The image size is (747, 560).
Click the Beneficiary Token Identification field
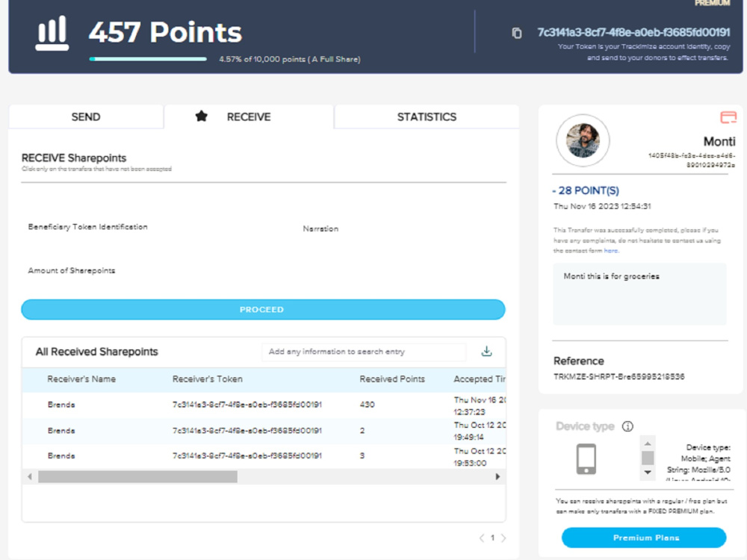87,227
